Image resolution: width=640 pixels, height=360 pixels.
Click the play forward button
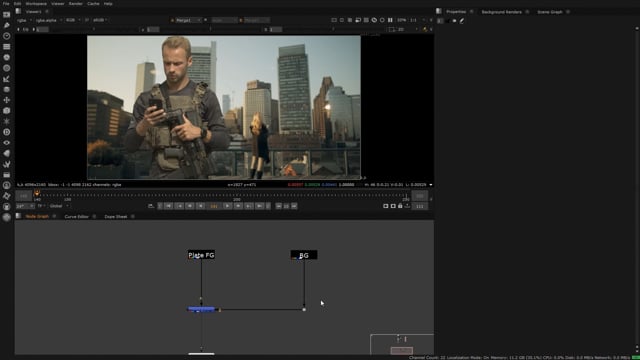click(x=228, y=206)
